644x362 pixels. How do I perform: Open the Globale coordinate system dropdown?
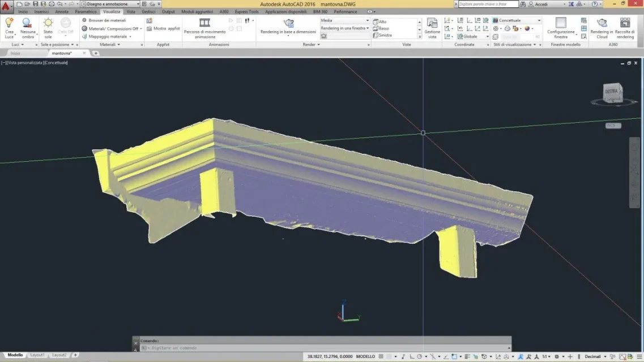coord(473,37)
